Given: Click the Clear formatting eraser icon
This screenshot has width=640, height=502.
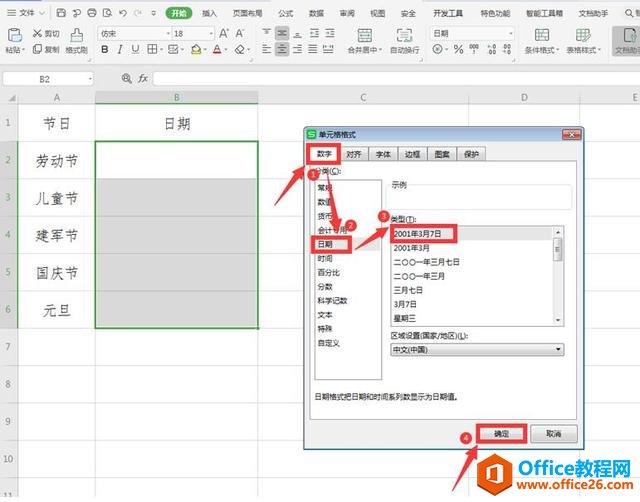Looking at the screenshot, I should [x=240, y=49].
